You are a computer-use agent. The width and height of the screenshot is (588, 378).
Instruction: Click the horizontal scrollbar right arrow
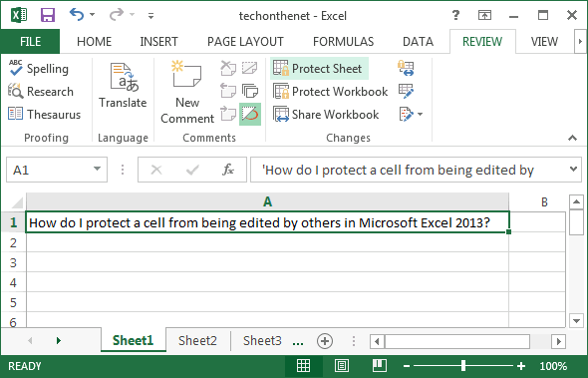(558, 341)
